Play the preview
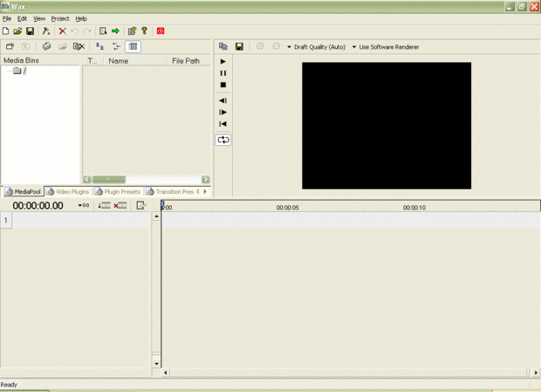The height and width of the screenshot is (392, 541). pyautogui.click(x=223, y=61)
